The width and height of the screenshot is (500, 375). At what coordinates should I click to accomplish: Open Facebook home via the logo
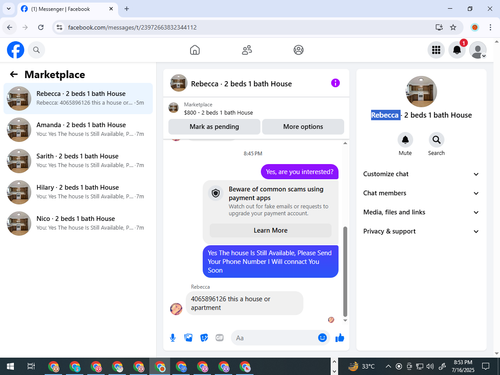tap(16, 50)
